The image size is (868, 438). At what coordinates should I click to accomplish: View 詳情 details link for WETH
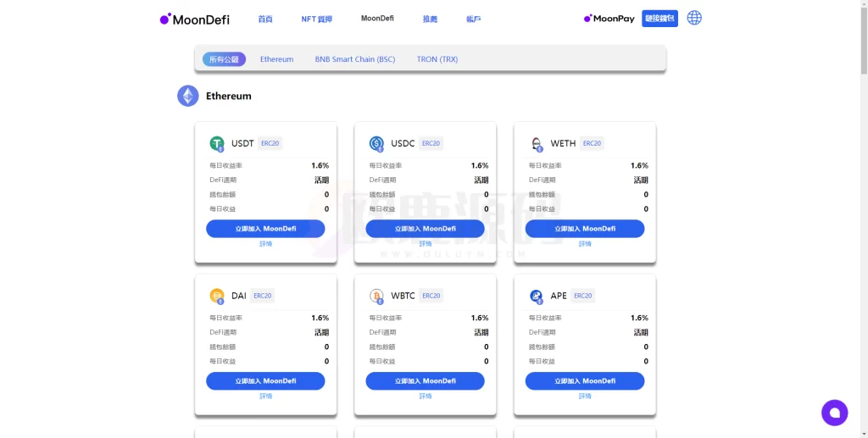click(x=585, y=244)
